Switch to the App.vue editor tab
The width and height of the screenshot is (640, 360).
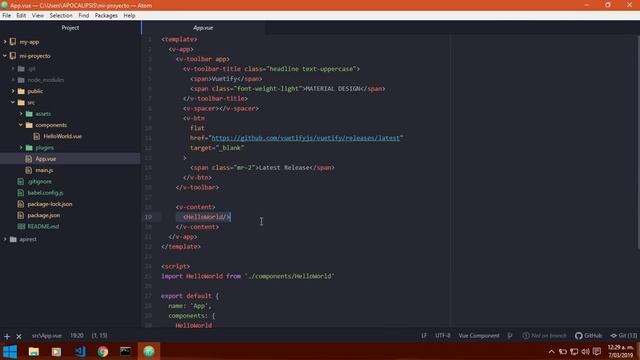(203, 28)
